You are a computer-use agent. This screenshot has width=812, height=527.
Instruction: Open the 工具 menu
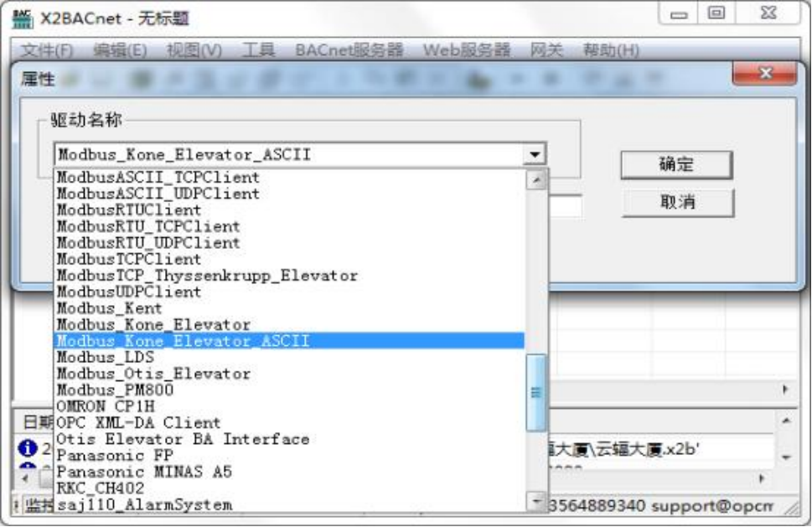click(258, 50)
